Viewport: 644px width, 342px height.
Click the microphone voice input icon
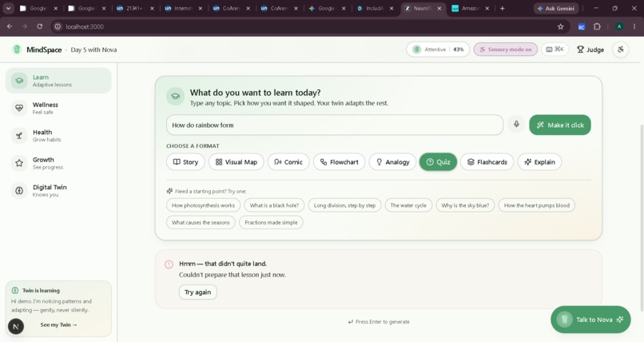tap(516, 125)
